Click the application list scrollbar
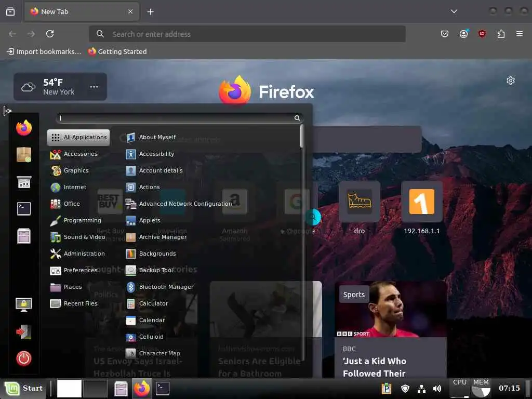 302,137
